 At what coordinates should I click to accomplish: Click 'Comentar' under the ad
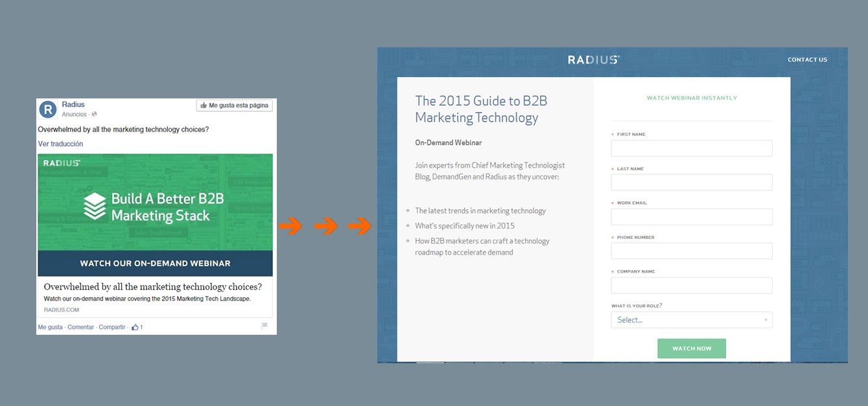click(80, 327)
